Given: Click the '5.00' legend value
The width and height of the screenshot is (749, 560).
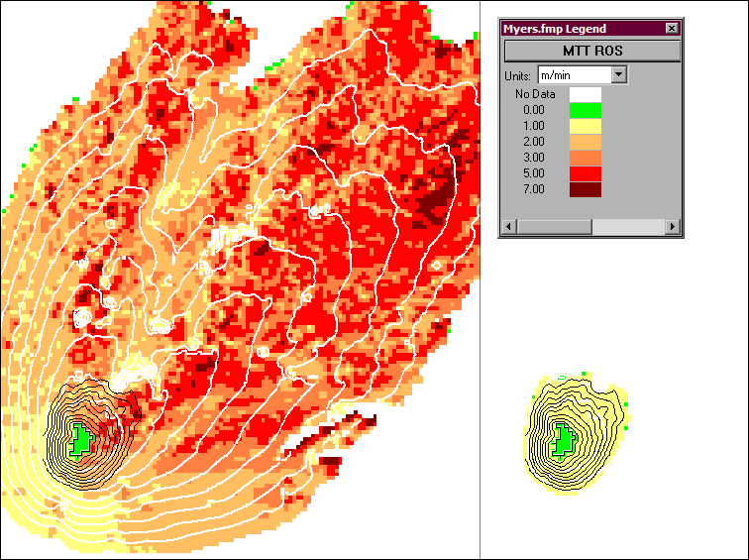Looking at the screenshot, I should [534, 173].
